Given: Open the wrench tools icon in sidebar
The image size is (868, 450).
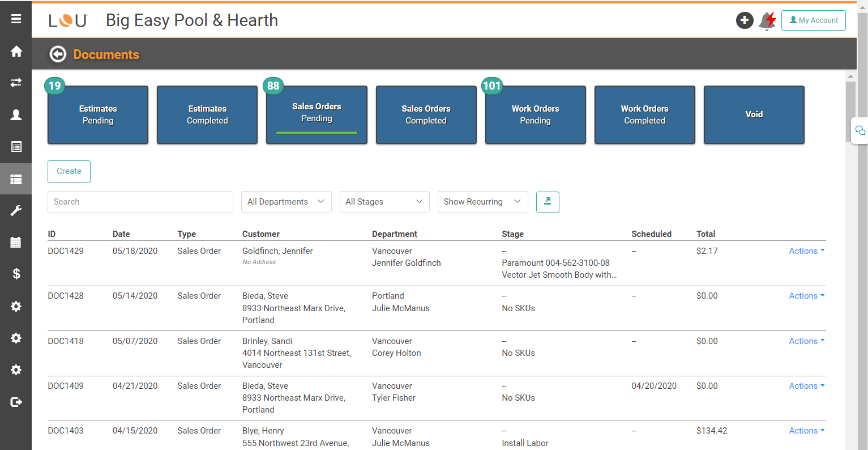Looking at the screenshot, I should coord(16,211).
